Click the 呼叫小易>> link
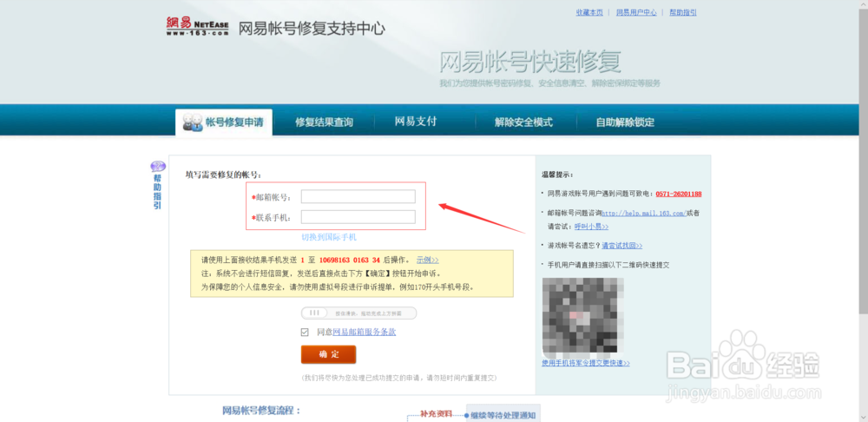 (592, 227)
